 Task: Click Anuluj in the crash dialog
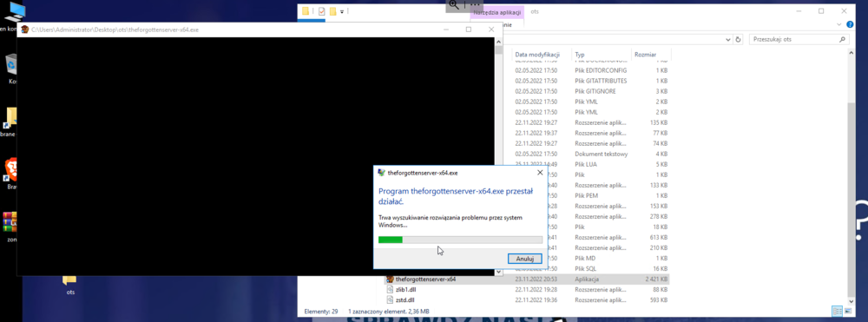[524, 259]
